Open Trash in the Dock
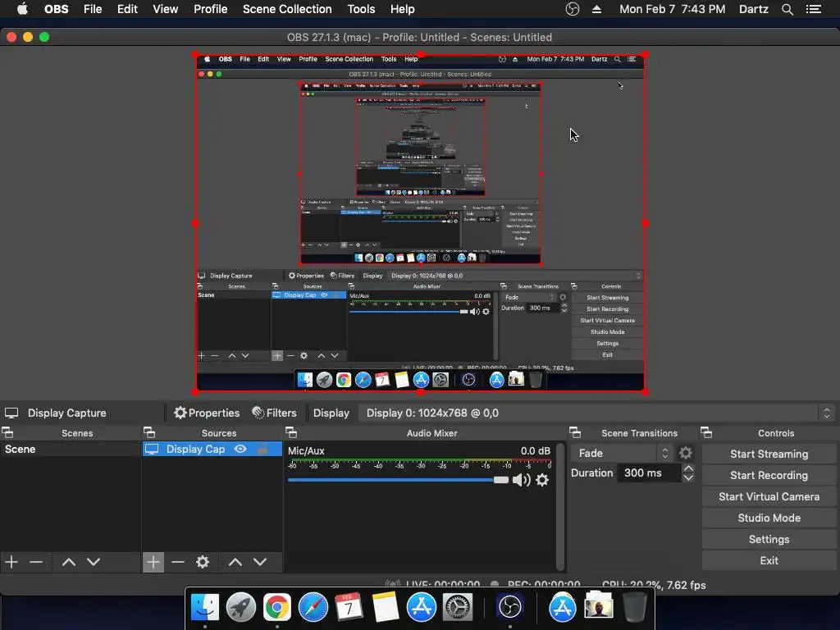 click(x=635, y=607)
